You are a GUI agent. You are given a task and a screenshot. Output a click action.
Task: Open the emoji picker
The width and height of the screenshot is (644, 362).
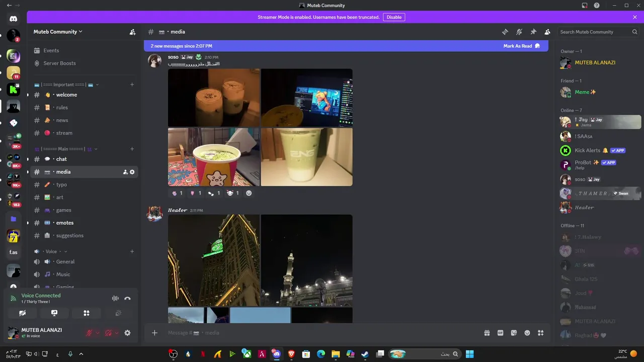[527, 333]
